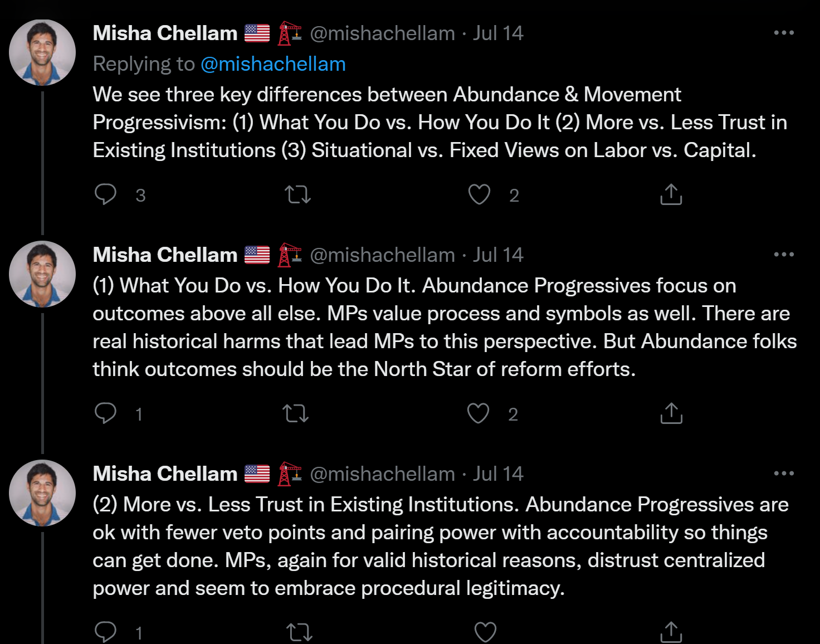Retweet the North Star outcomes tweet
Viewport: 820px width, 644px height.
(296, 413)
